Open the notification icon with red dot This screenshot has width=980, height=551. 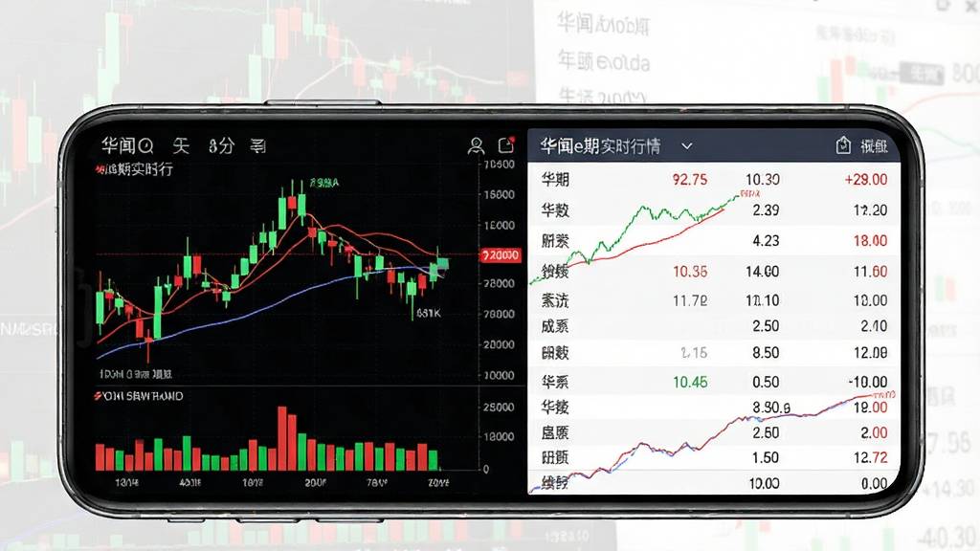pyautogui.click(x=506, y=145)
